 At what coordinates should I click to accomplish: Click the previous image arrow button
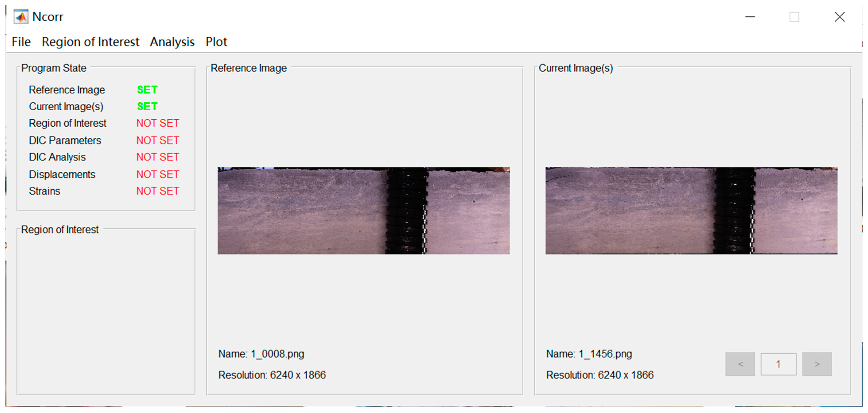(x=740, y=364)
